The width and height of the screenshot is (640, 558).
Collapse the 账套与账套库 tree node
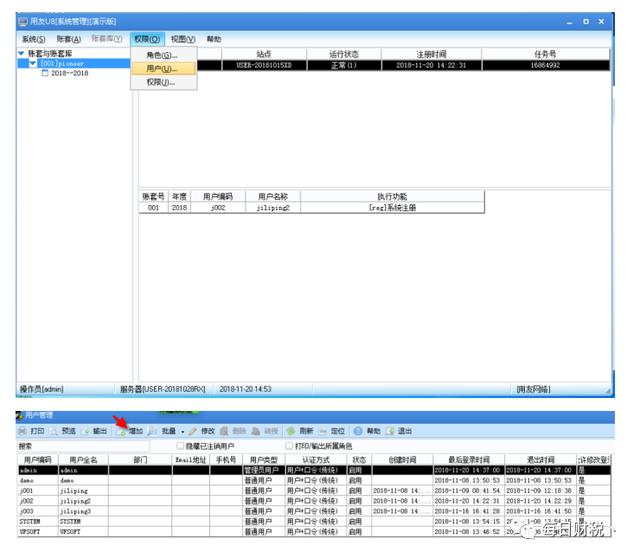21,52
